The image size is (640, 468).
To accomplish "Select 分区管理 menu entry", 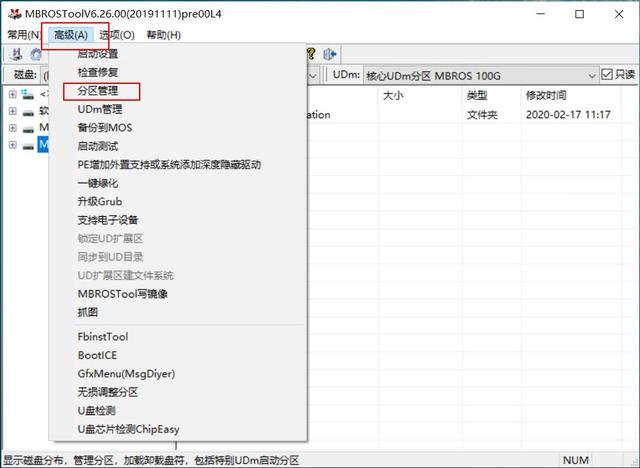I will click(98, 91).
